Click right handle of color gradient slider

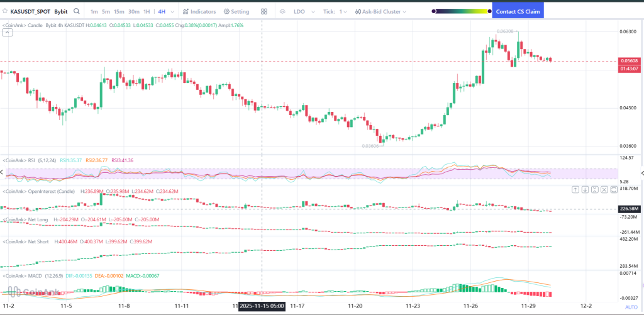[x=488, y=11]
